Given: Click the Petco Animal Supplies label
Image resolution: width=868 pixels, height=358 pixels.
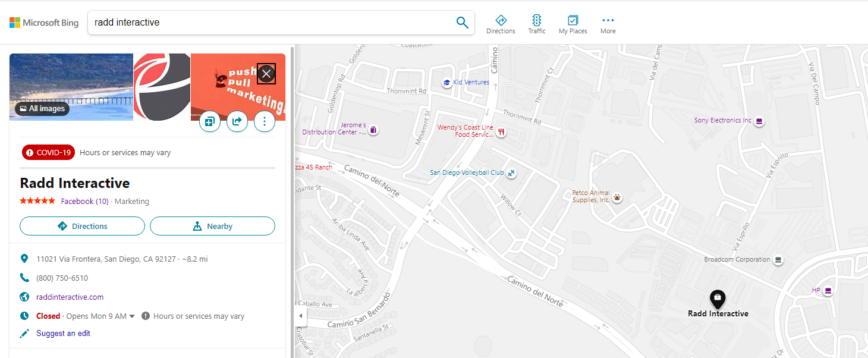Looking at the screenshot, I should pyautogui.click(x=591, y=196).
